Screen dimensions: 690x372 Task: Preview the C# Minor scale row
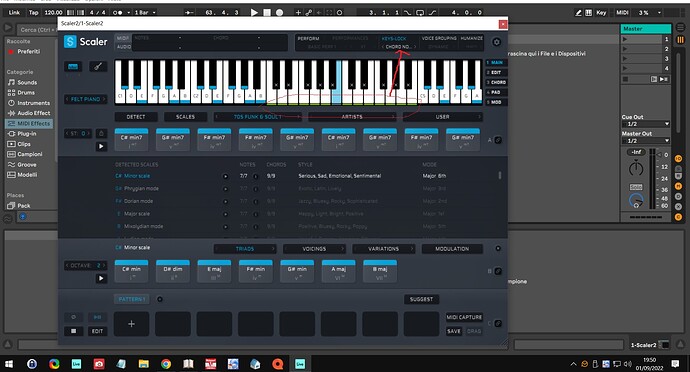[x=225, y=176]
